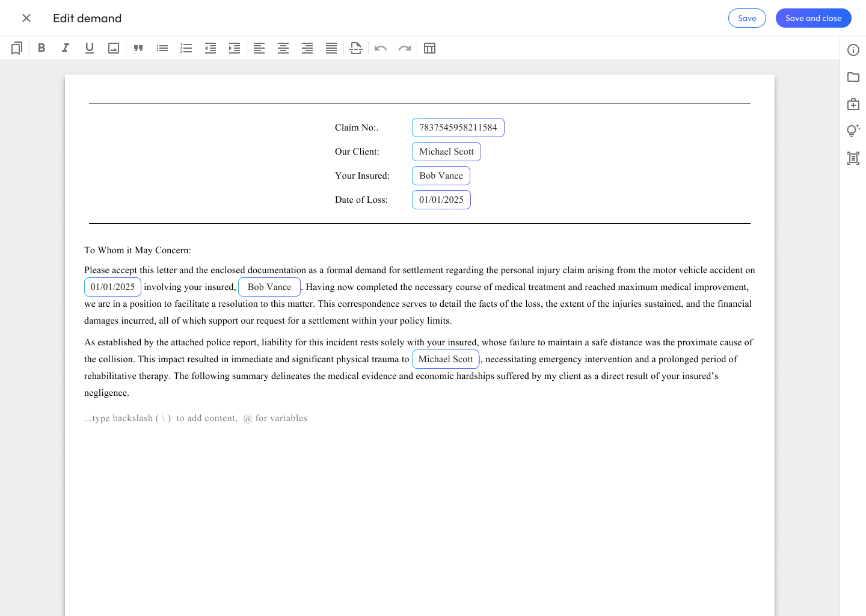Insert a page break
The width and height of the screenshot is (866, 616).
tap(356, 48)
